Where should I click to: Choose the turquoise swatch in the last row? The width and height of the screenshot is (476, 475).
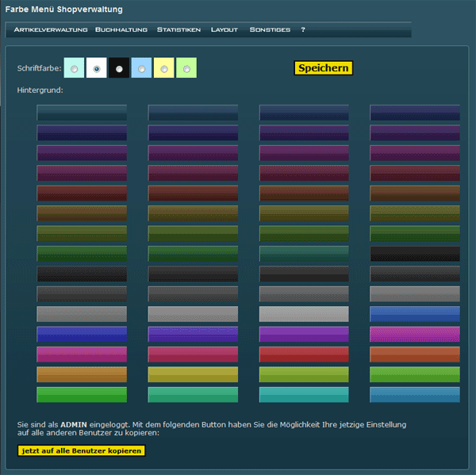[304, 395]
